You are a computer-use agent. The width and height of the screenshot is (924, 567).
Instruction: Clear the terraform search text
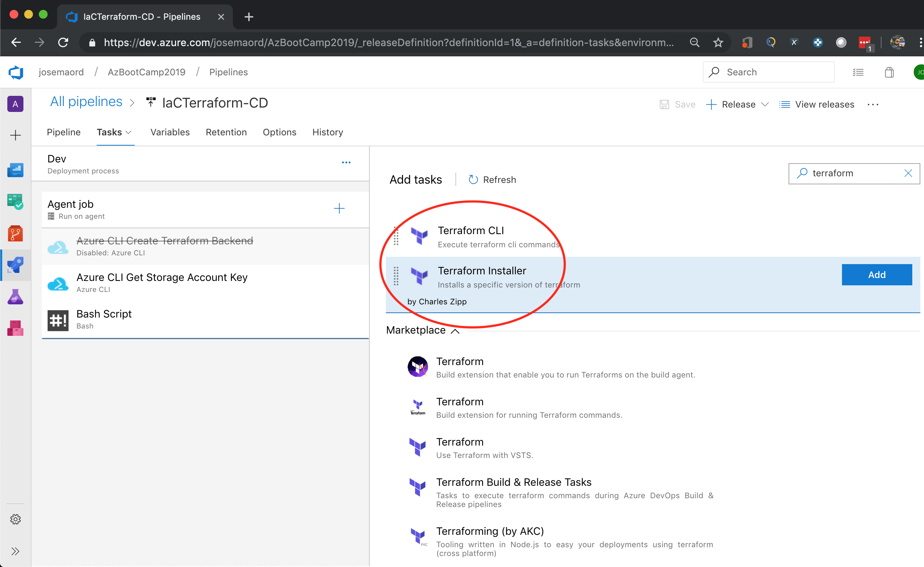pyautogui.click(x=908, y=173)
